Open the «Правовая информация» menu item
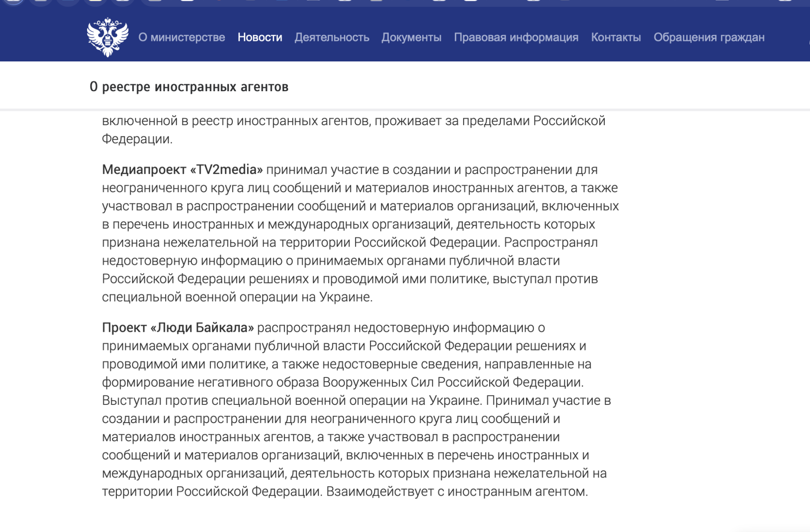The height and width of the screenshot is (532, 810). pos(516,37)
